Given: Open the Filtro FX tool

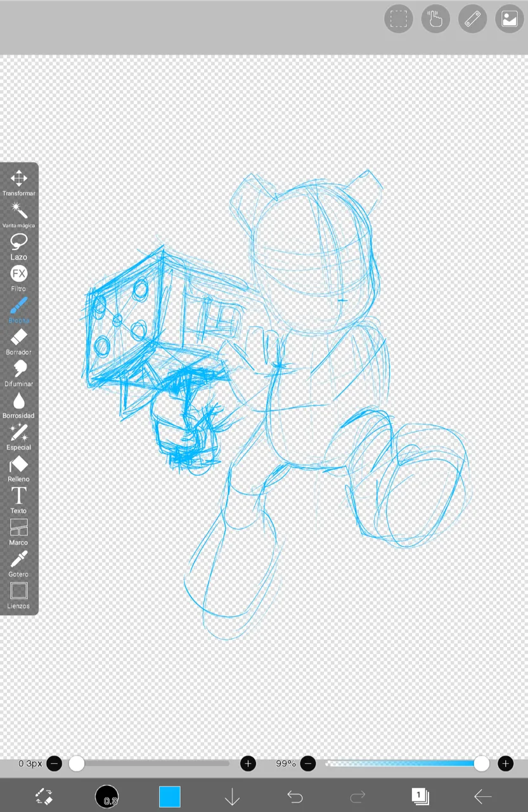Looking at the screenshot, I should [19, 278].
